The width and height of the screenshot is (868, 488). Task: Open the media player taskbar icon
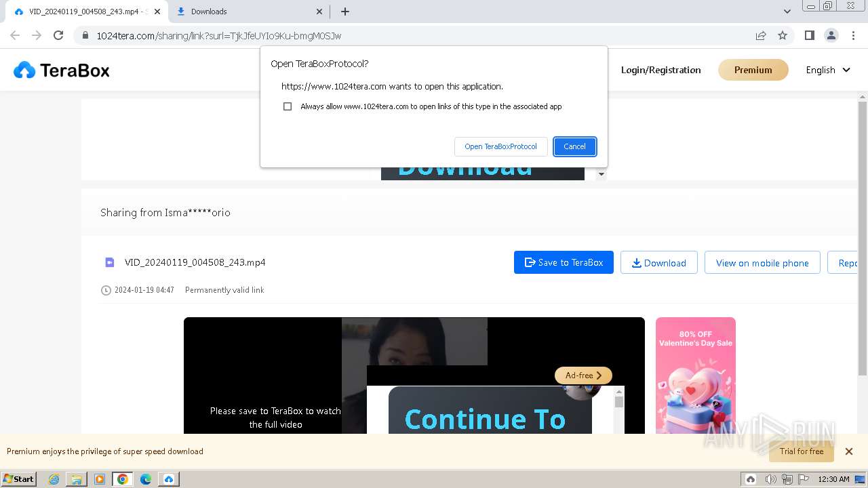(x=100, y=479)
